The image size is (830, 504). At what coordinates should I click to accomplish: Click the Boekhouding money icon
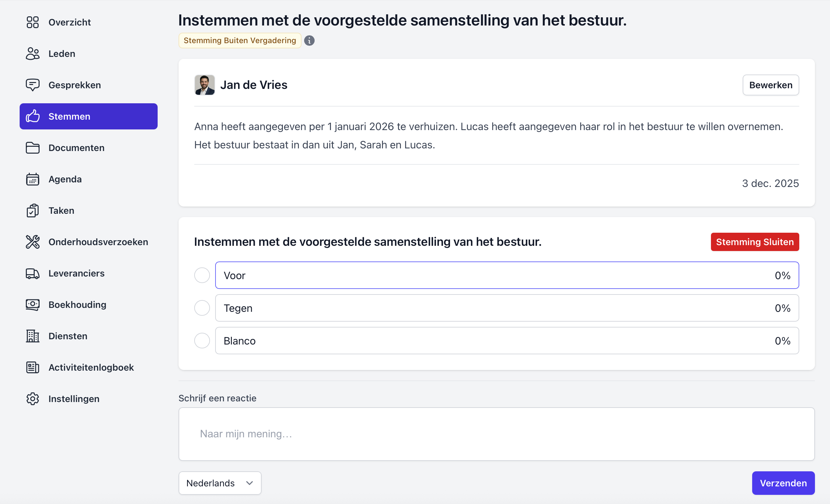(33, 305)
